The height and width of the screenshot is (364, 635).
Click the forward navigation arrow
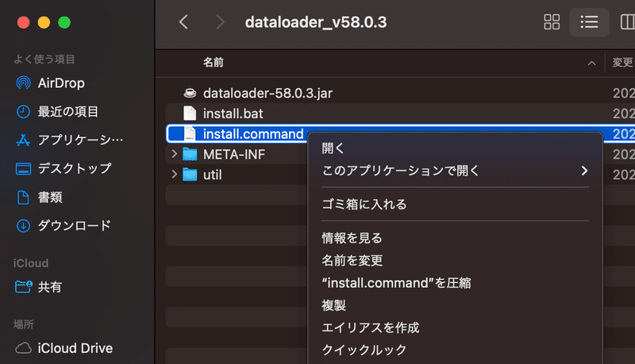click(220, 22)
